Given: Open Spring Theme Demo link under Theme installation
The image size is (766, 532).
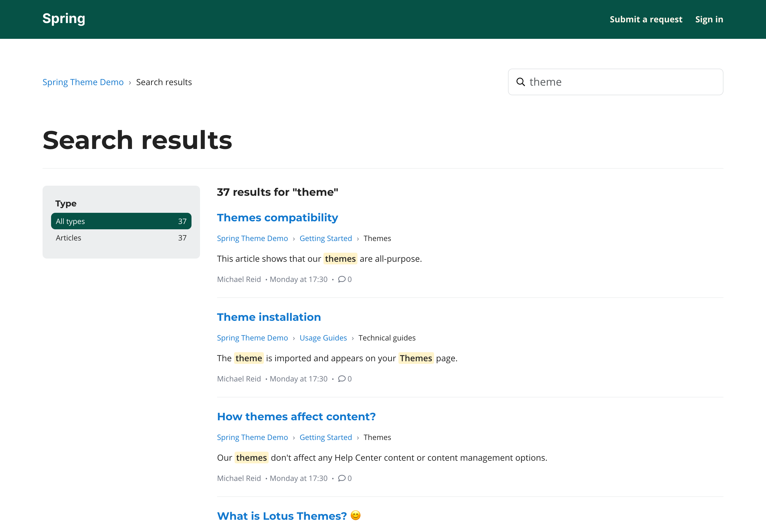Looking at the screenshot, I should pyautogui.click(x=252, y=338).
